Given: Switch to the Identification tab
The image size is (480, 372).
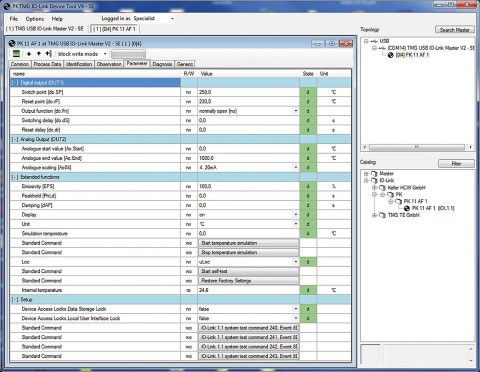Looking at the screenshot, I should [79, 64].
